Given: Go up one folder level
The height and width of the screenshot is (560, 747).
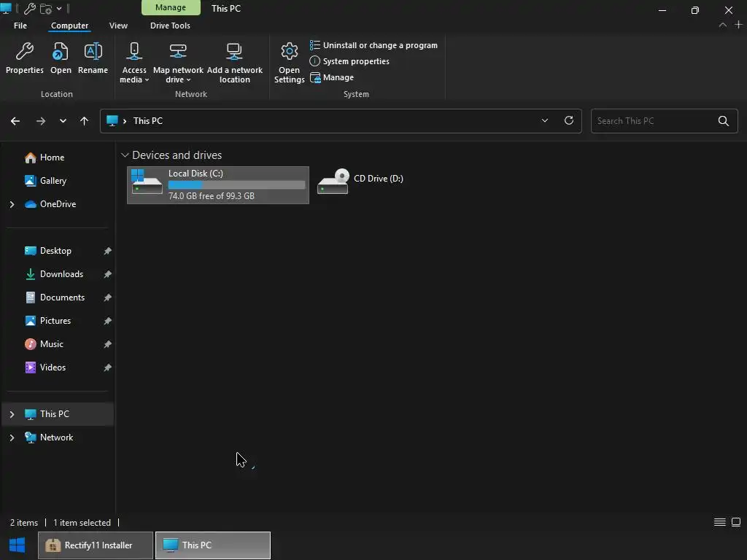Looking at the screenshot, I should (x=85, y=121).
